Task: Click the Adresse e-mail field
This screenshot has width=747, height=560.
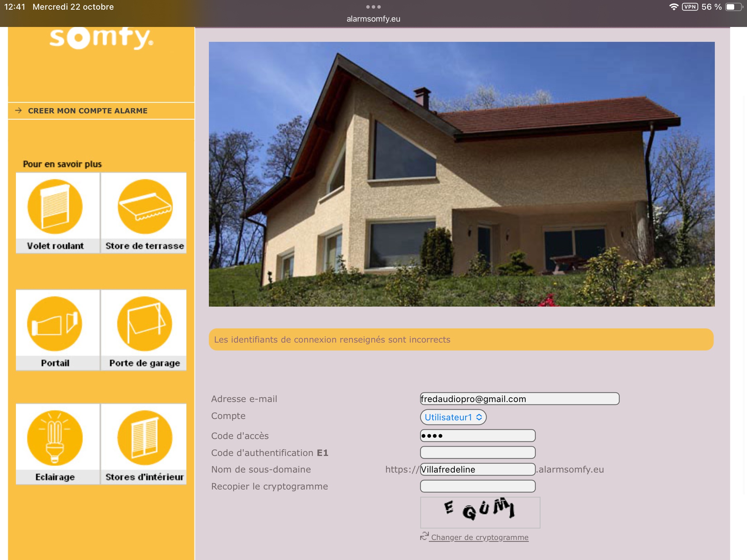Action: [519, 399]
